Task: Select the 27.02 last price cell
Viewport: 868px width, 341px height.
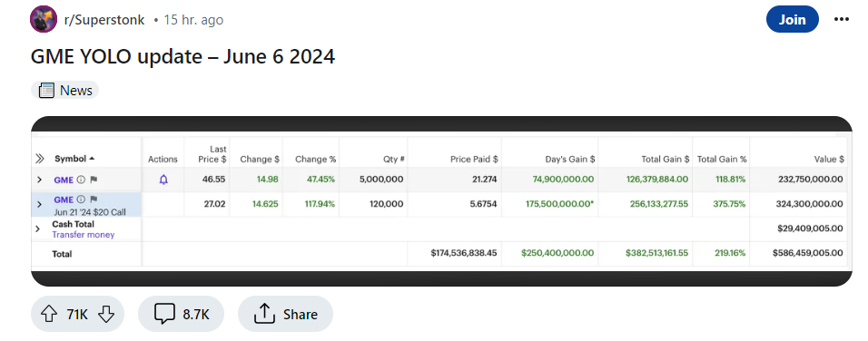Action: click(215, 204)
